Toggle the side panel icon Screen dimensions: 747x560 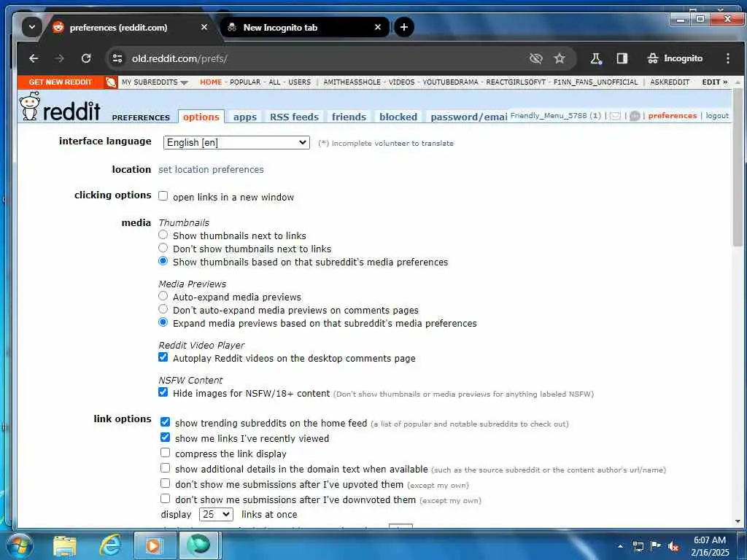[x=622, y=58]
